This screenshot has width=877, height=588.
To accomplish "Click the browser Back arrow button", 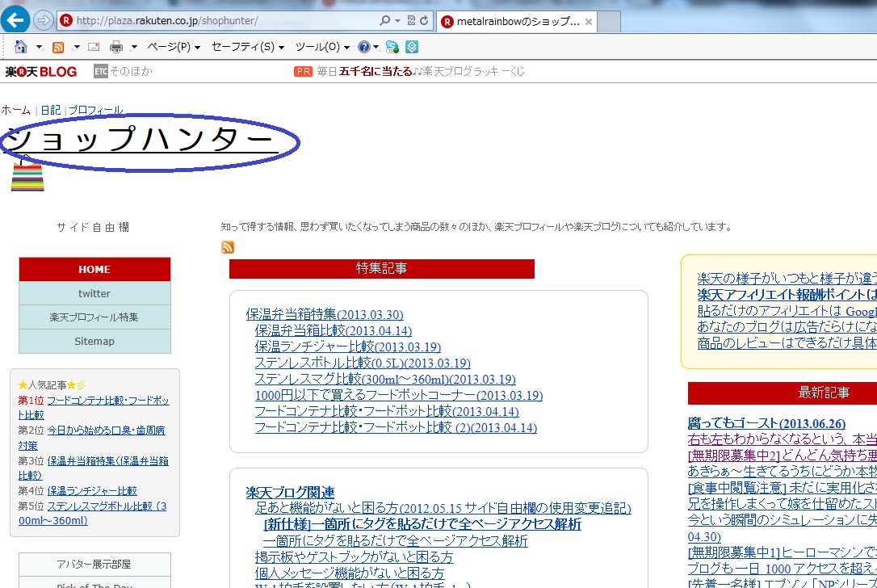I will (x=15, y=20).
